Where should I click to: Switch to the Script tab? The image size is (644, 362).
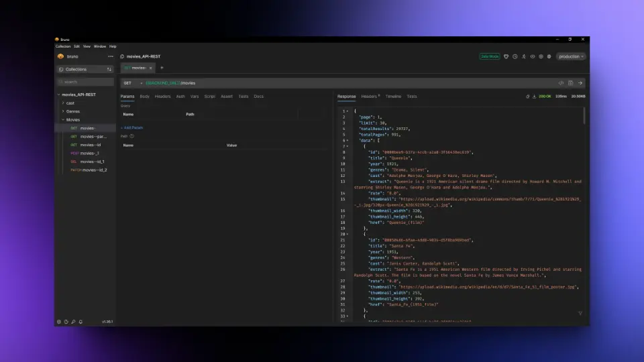(x=210, y=97)
